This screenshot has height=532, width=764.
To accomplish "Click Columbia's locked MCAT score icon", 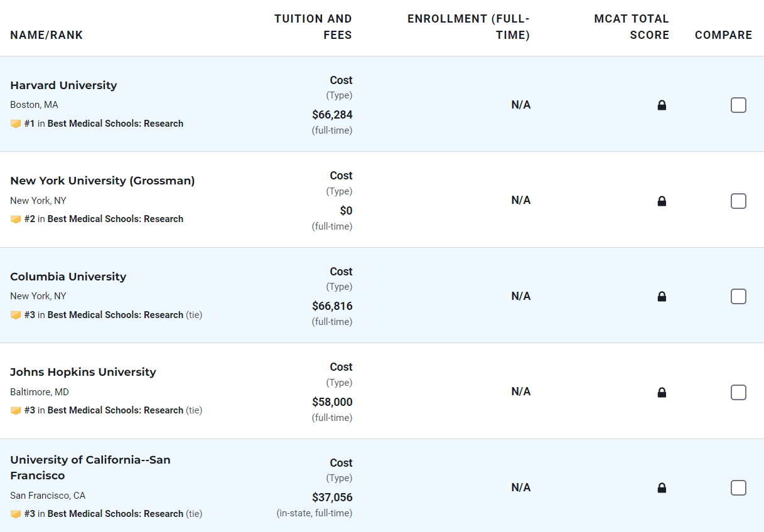I will [662, 297].
